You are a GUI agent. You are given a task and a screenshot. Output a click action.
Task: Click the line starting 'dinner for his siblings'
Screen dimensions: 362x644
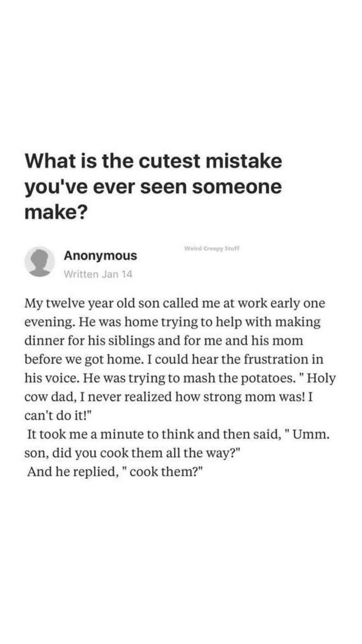coord(164,341)
